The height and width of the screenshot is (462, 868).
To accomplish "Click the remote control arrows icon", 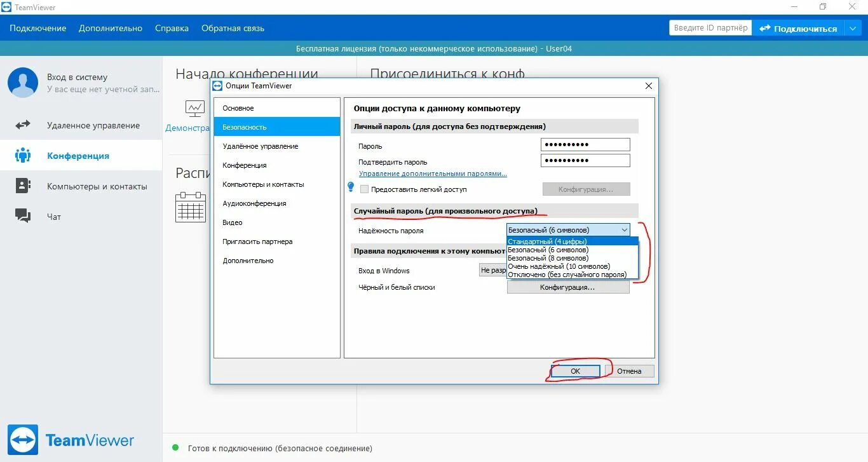I will tap(23, 125).
